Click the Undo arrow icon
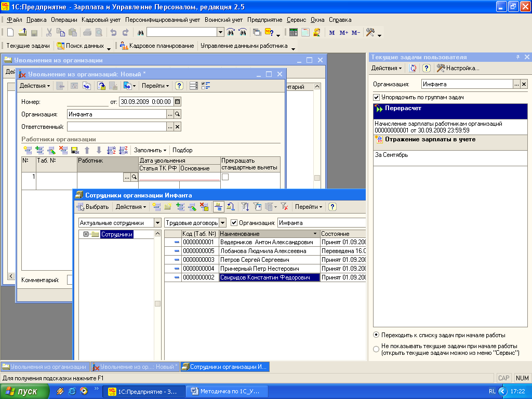Screen dimensions: 532x399 pos(114,33)
